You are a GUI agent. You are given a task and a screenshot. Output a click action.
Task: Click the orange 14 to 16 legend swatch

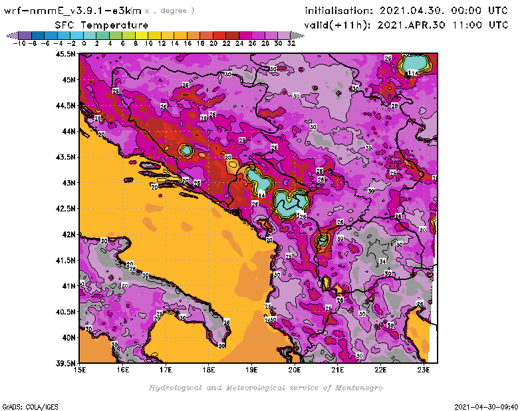point(180,35)
